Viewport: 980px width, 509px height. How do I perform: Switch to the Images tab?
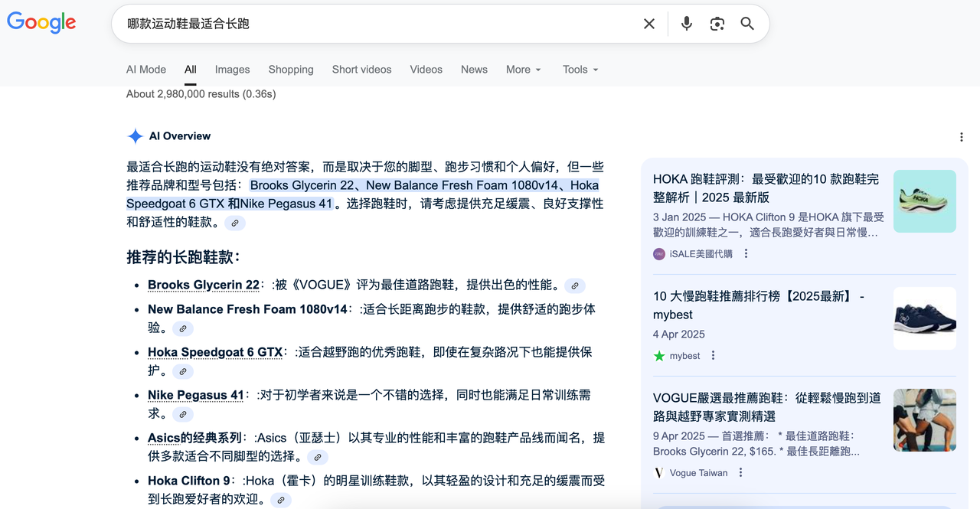point(232,70)
